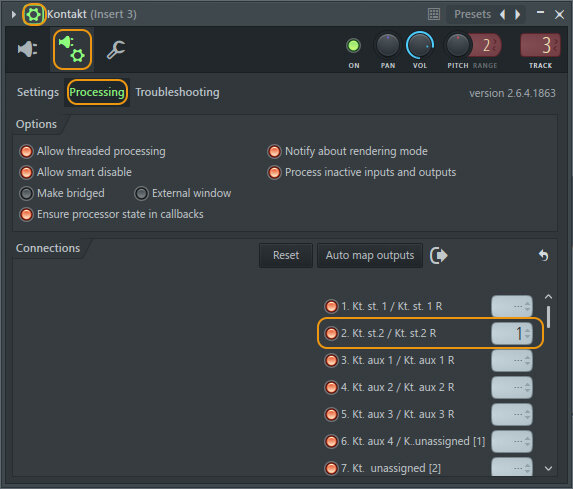Image resolution: width=573 pixels, height=489 pixels.
Task: Click the Connections Reset button
Action: (286, 255)
